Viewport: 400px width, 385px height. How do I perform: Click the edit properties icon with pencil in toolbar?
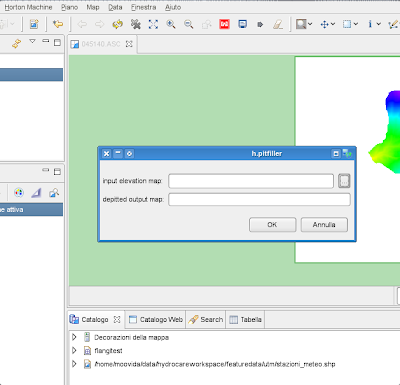(x=34, y=24)
